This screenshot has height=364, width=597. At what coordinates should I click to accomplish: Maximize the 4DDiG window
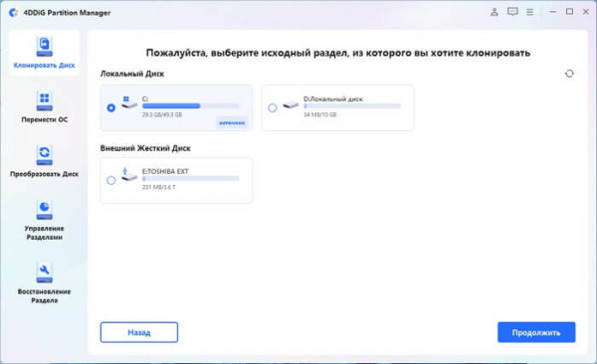(569, 12)
